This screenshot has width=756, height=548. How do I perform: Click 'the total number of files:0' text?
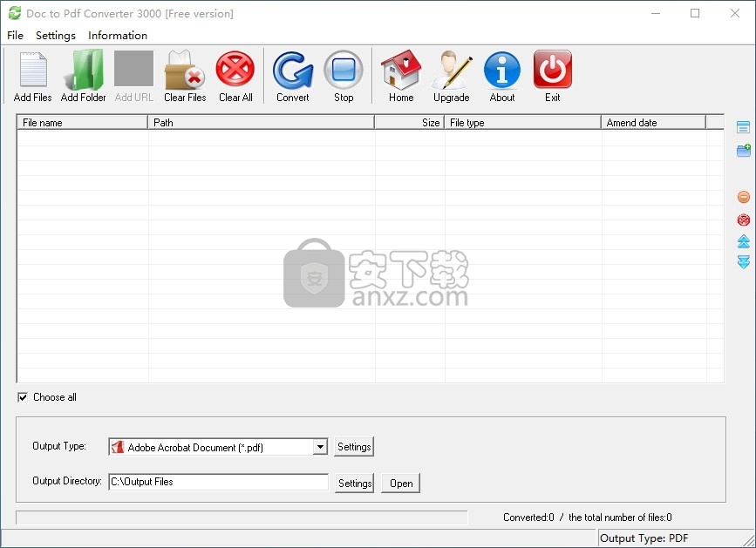pos(620,518)
